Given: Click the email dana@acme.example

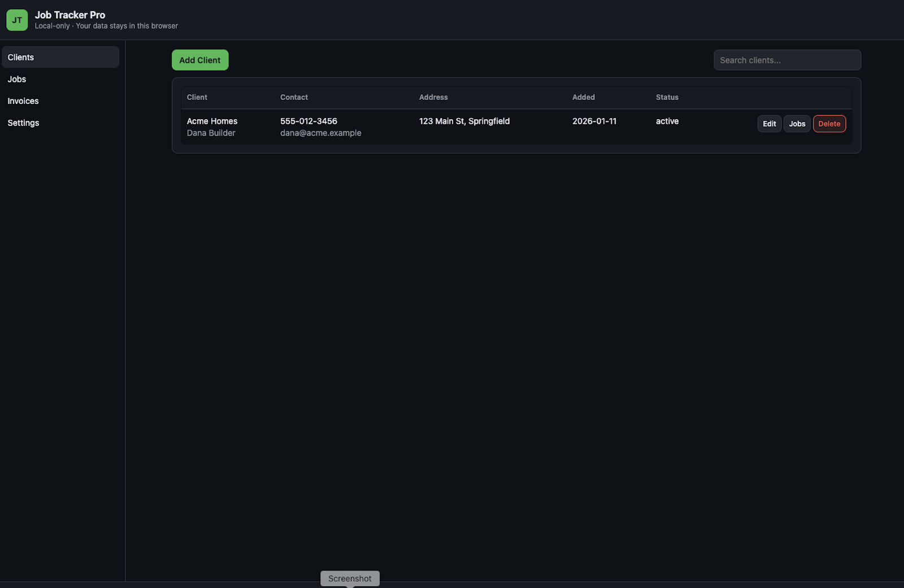Looking at the screenshot, I should coord(320,133).
